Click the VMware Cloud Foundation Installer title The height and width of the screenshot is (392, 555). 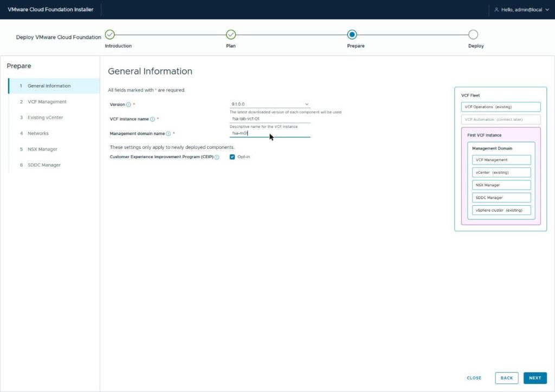[x=50, y=10]
